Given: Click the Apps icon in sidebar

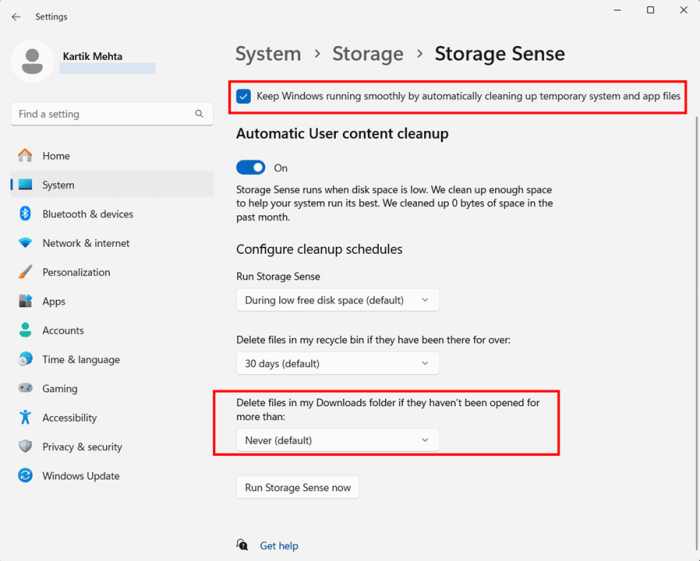Looking at the screenshot, I should click(x=25, y=301).
